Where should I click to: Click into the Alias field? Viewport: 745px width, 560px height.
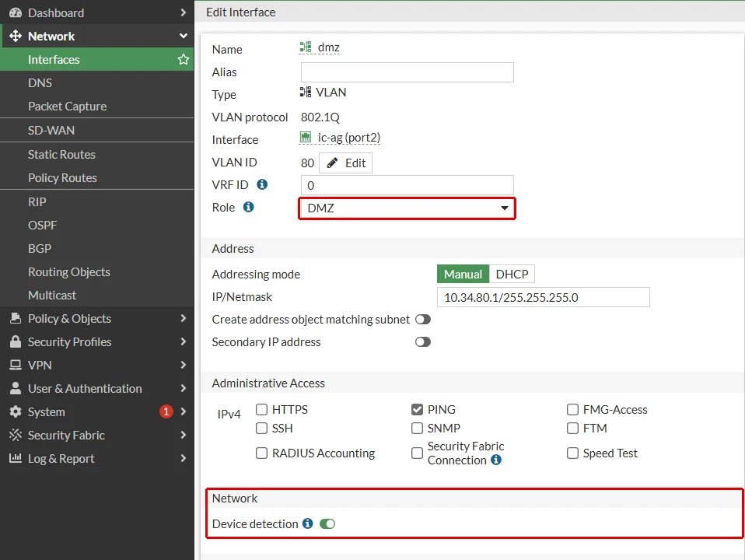point(407,72)
